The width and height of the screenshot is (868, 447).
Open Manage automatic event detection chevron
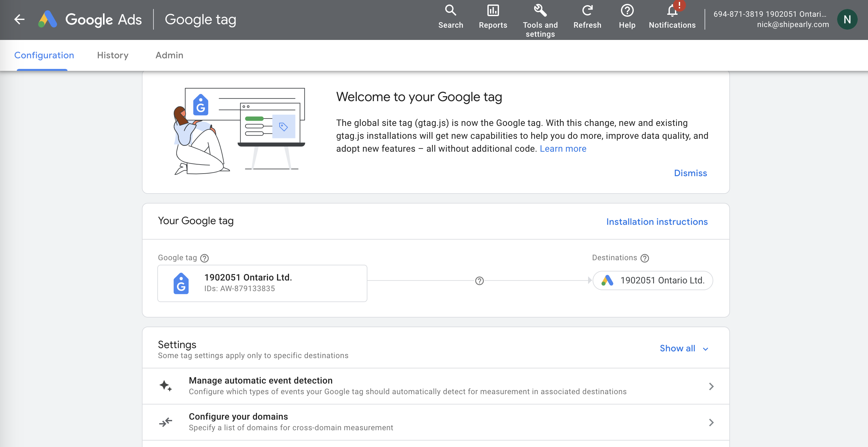point(711,386)
